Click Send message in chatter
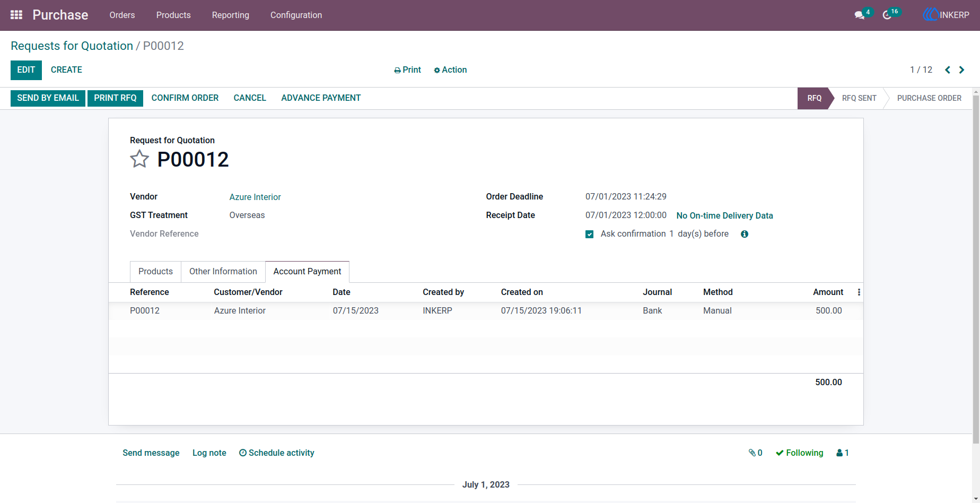 click(x=151, y=453)
